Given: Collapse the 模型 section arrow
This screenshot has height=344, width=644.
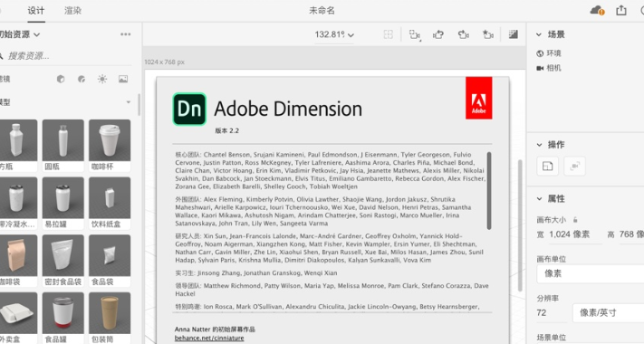Looking at the screenshot, I should tap(129, 101).
